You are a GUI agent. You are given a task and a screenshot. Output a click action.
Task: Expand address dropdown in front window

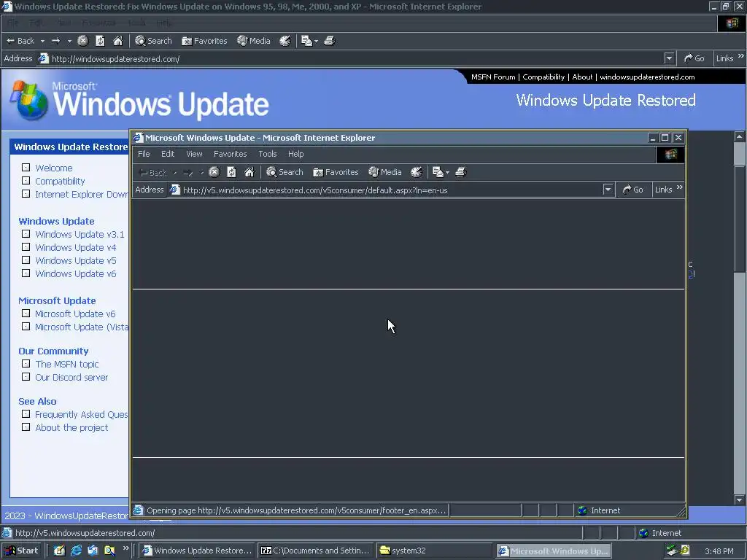pos(608,190)
